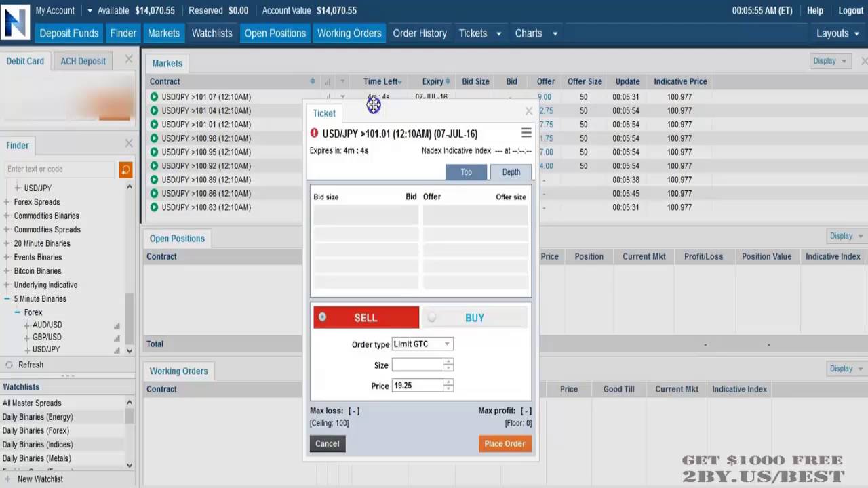Click the chart column icon in Markets header
This screenshot has height=488, width=868.
tap(328, 82)
